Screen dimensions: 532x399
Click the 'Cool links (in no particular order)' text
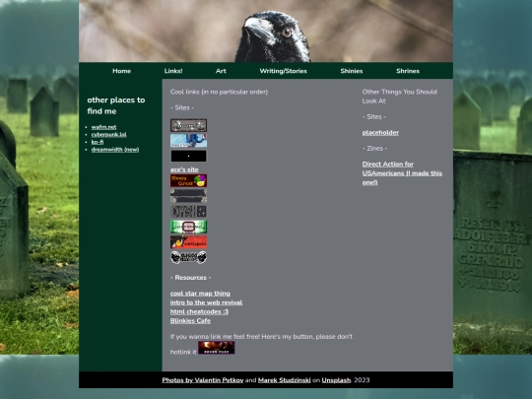pyautogui.click(x=219, y=92)
